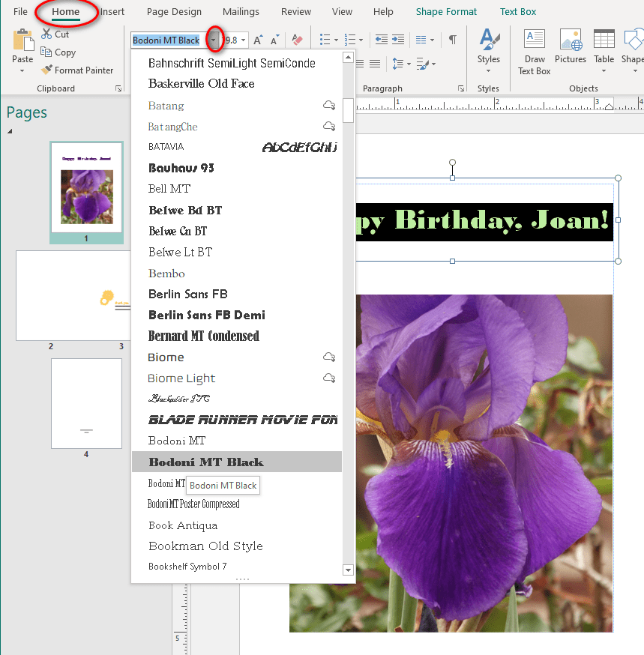Click the Copy button
Screen dimensions: 644x655
pos(58,52)
